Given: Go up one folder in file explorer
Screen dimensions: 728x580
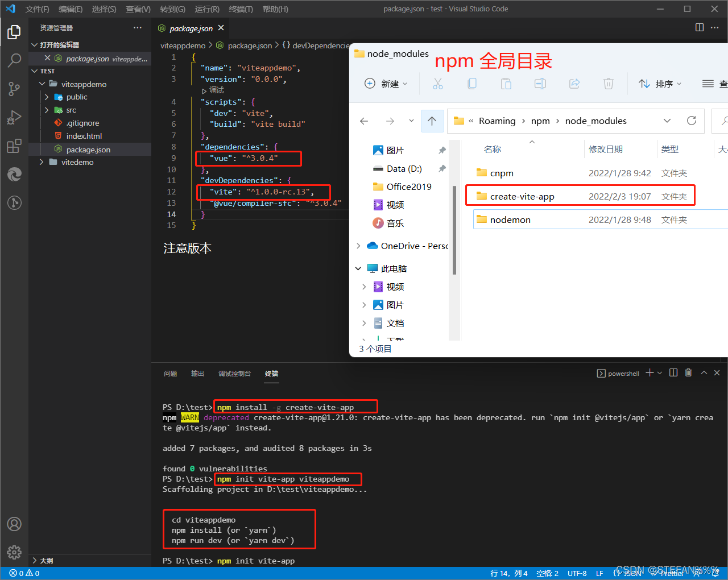Looking at the screenshot, I should pos(432,121).
